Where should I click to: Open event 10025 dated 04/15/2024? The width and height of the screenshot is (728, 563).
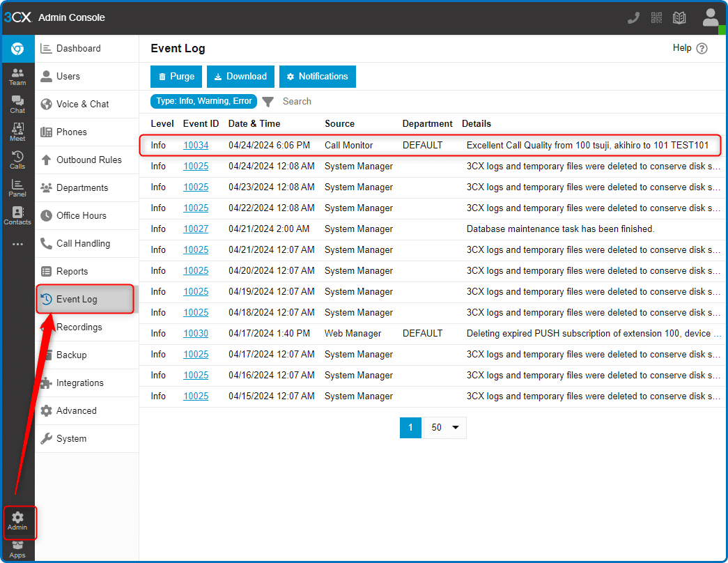coord(196,396)
